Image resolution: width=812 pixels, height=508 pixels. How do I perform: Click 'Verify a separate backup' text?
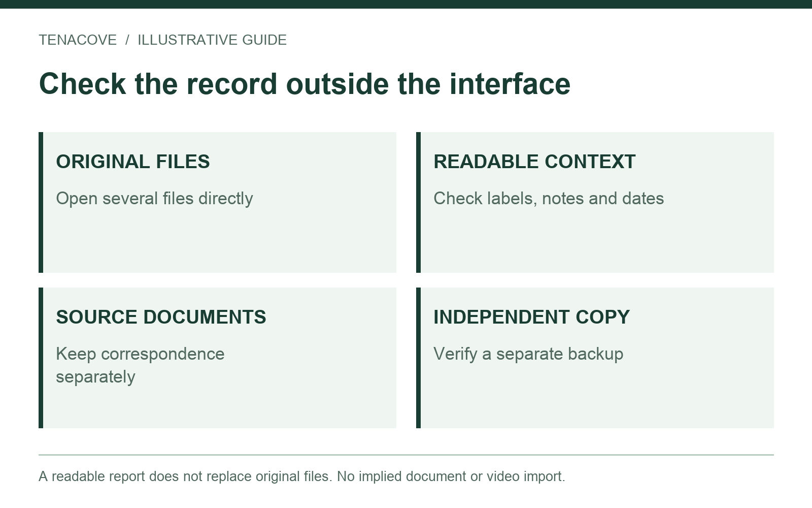(x=528, y=354)
